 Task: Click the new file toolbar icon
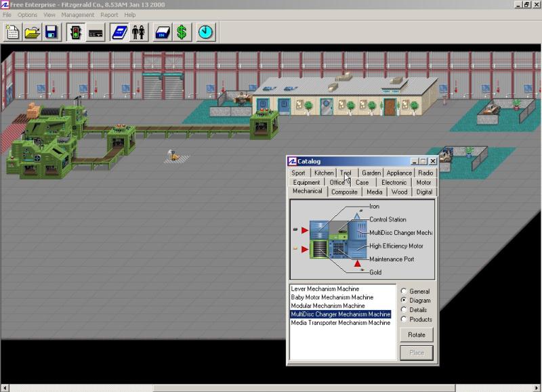tap(12, 32)
